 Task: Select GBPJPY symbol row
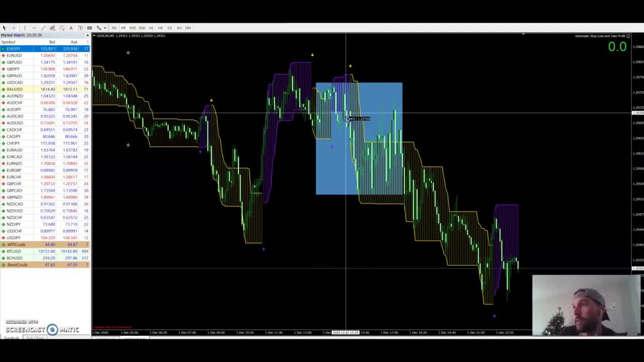pyautogui.click(x=45, y=69)
